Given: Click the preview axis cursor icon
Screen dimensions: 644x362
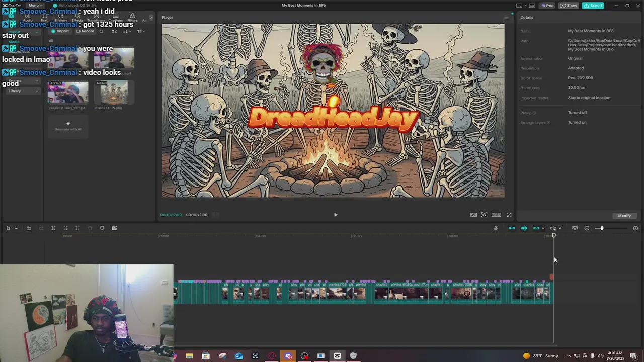Looking at the screenshot, I should (553, 228).
